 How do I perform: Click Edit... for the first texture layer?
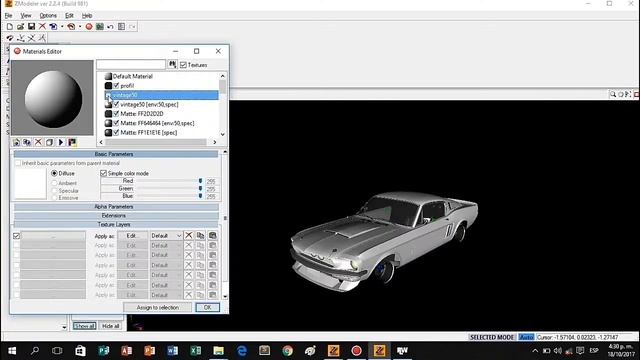coord(132,236)
